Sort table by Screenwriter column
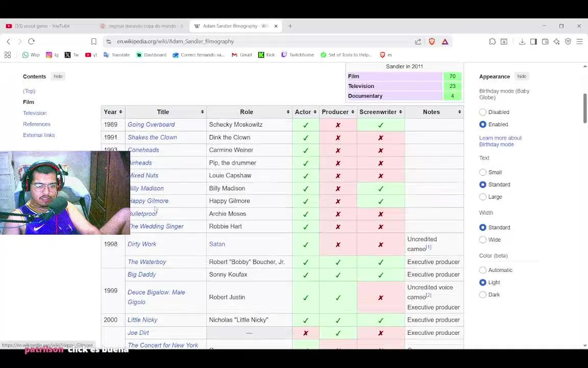The width and height of the screenshot is (588, 368). (x=381, y=112)
